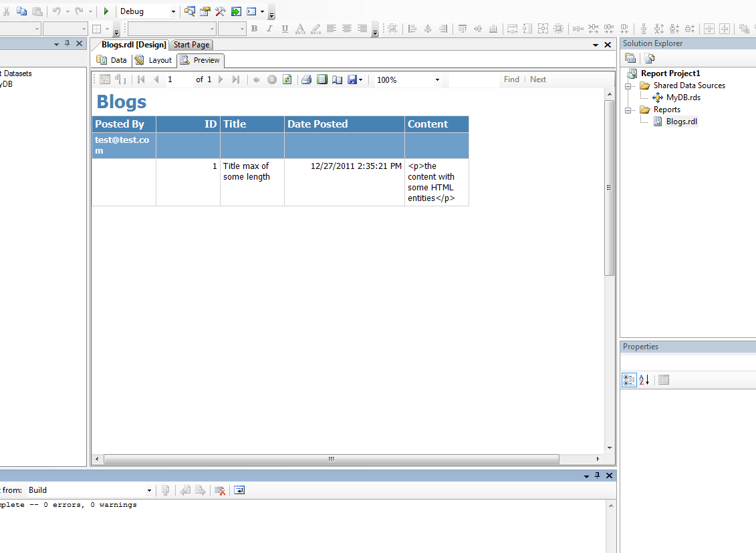The width and height of the screenshot is (756, 553).
Task: Click the Next link in preview toolbar
Action: coord(538,79)
